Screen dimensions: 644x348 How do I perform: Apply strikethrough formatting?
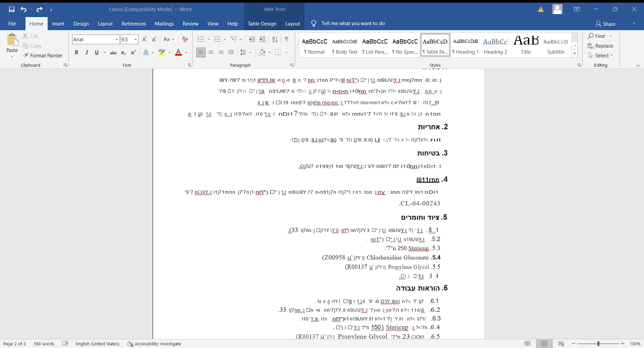pos(113,53)
